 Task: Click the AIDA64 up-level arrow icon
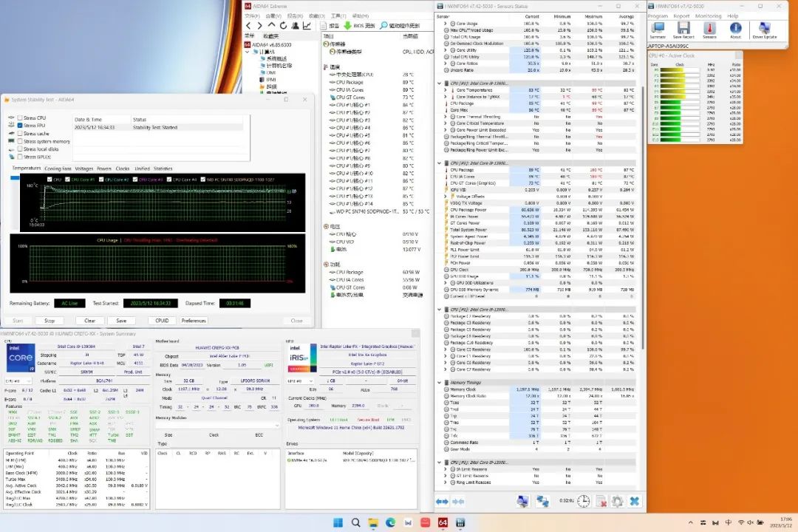click(x=271, y=25)
